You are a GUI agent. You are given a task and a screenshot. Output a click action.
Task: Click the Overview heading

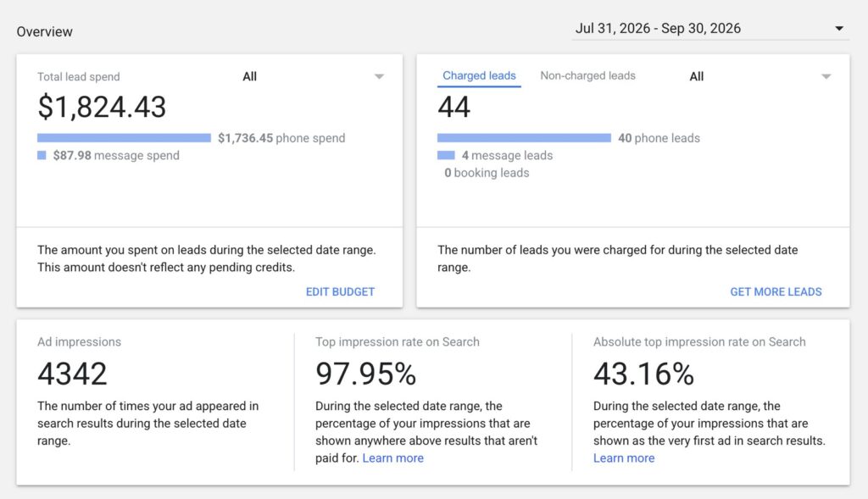tap(44, 31)
